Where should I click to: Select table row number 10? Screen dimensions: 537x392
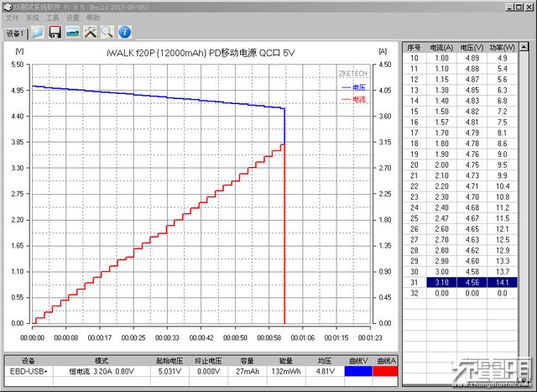pos(461,58)
